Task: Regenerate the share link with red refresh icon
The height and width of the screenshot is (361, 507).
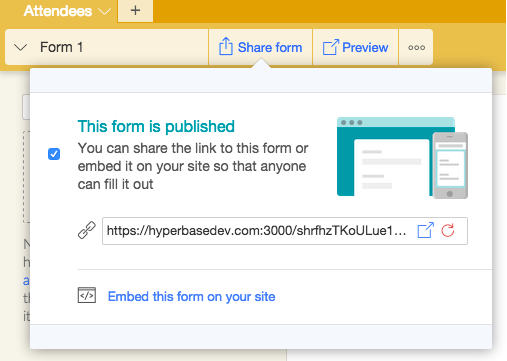Action: pos(448,230)
